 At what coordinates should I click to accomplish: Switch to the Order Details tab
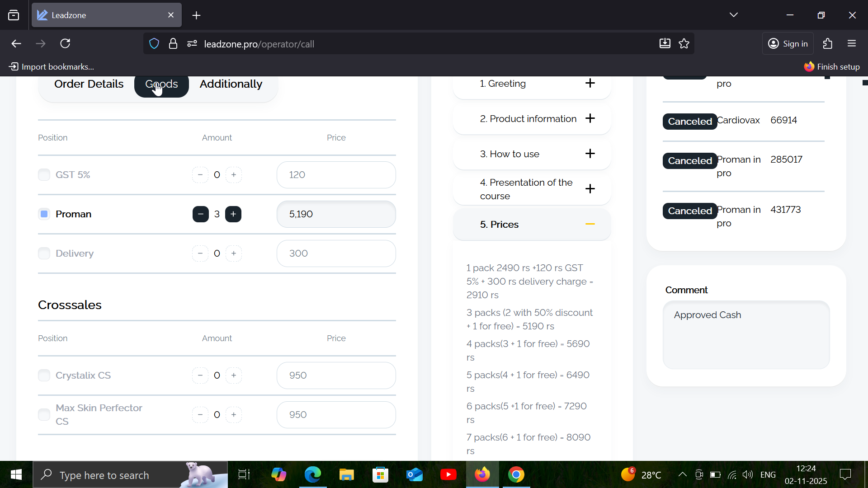pos(89,84)
